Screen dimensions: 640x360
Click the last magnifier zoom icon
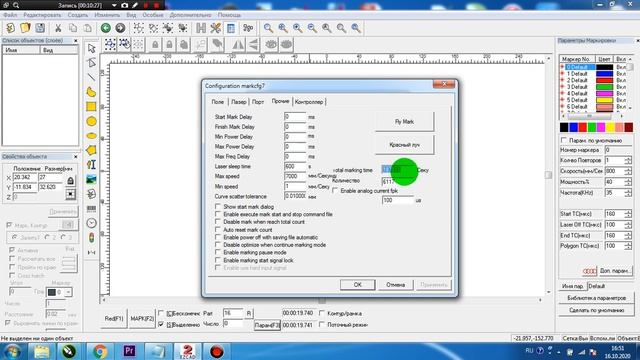[x=356, y=28]
